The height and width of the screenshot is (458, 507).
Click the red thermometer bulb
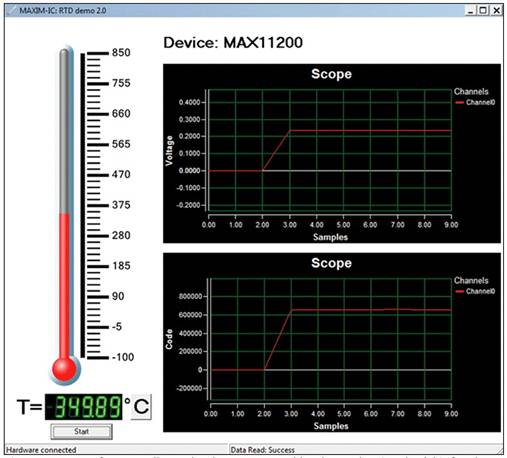(x=64, y=369)
